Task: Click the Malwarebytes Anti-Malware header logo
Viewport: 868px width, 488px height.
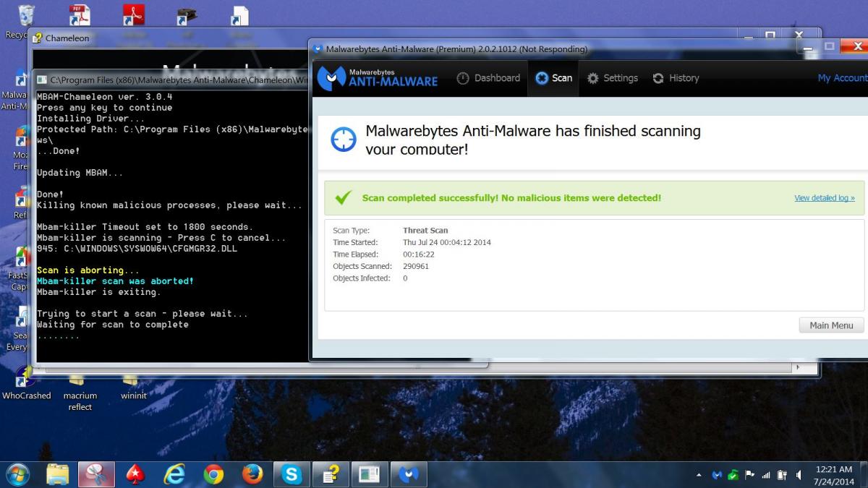Action: point(377,78)
